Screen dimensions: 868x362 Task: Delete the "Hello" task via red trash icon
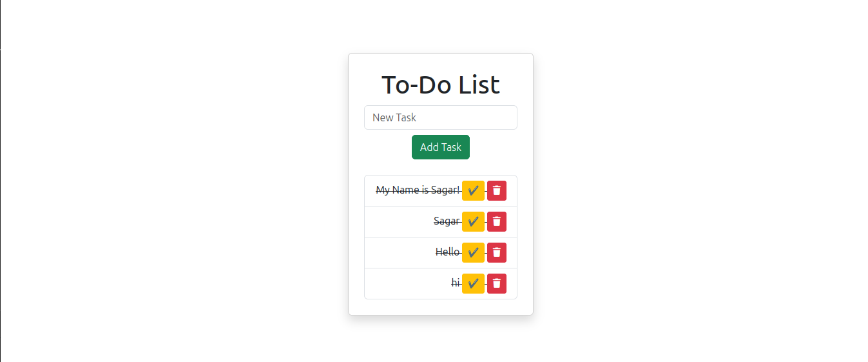click(x=496, y=252)
